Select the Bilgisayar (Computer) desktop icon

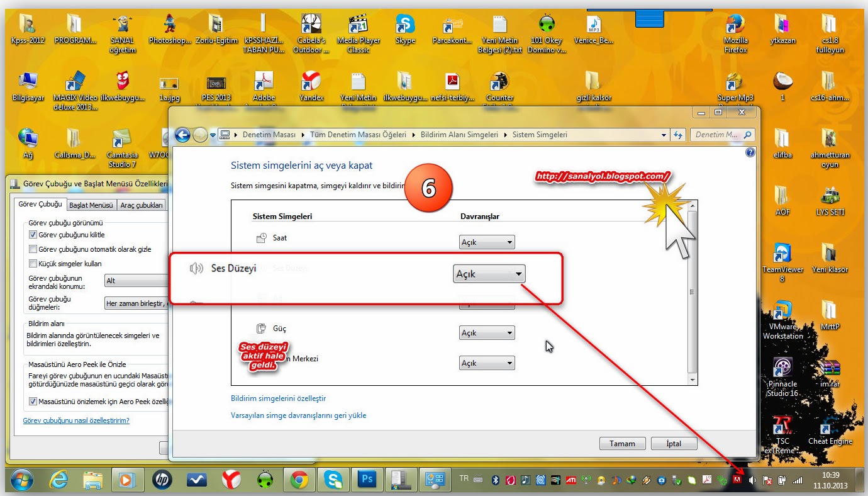pyautogui.click(x=28, y=87)
